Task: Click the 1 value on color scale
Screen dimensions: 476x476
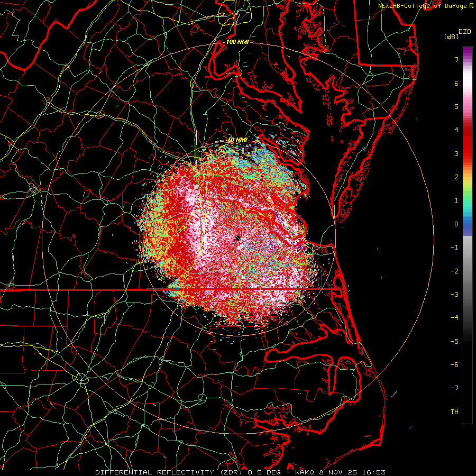Action: 456,200
